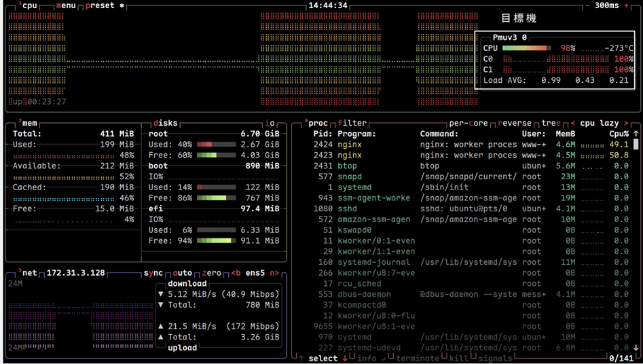Toggle auto scaling in net panel
This screenshot has width=643, height=364.
[x=183, y=273]
